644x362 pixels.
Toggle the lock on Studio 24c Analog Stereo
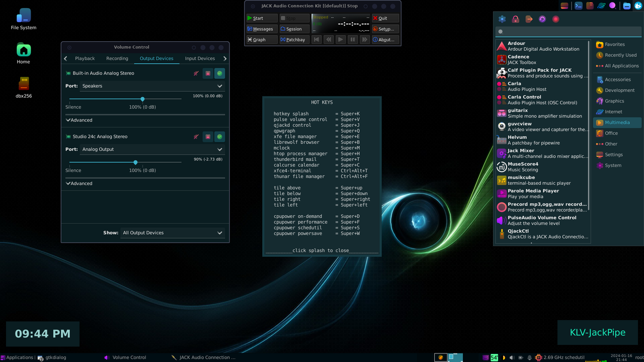[207, 136]
